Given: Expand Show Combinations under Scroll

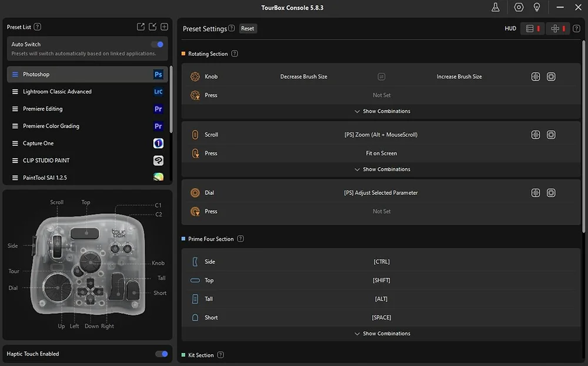Looking at the screenshot, I should click(382, 169).
